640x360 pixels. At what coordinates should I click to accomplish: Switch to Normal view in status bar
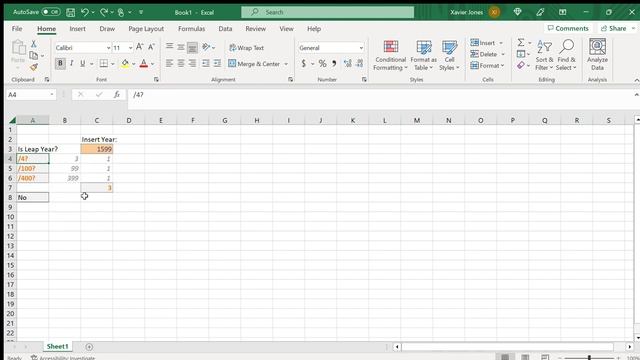[x=505, y=357]
